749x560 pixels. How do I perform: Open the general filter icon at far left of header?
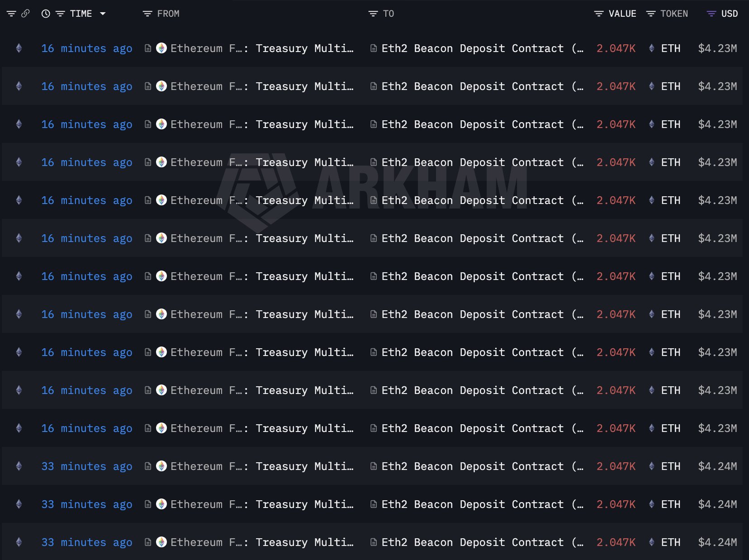click(x=11, y=14)
